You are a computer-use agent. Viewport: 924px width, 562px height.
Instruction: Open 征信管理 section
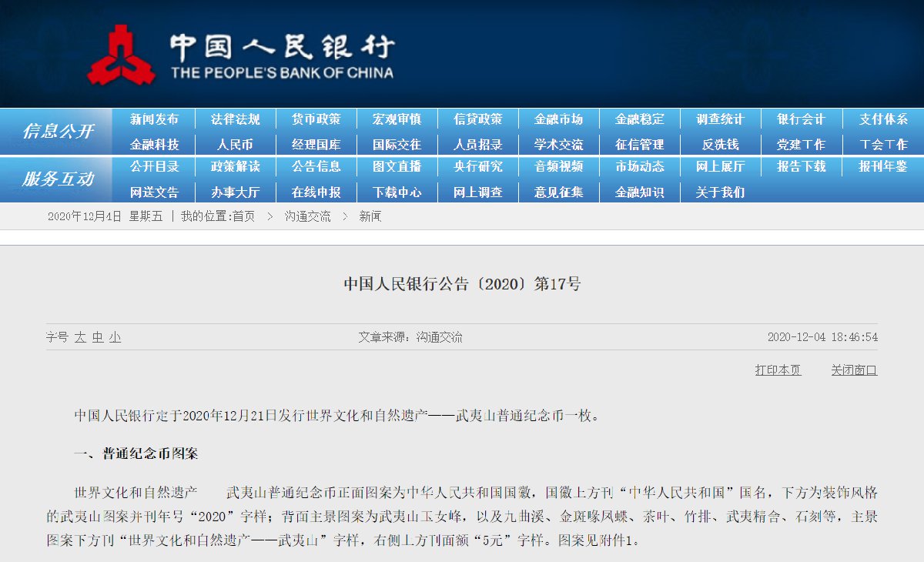point(639,145)
